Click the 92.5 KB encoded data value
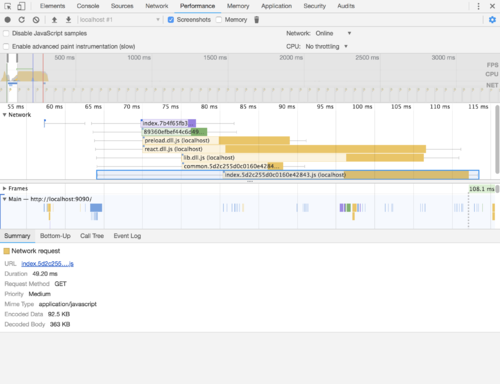Image resolution: width=500 pixels, height=384 pixels. pos(59,314)
